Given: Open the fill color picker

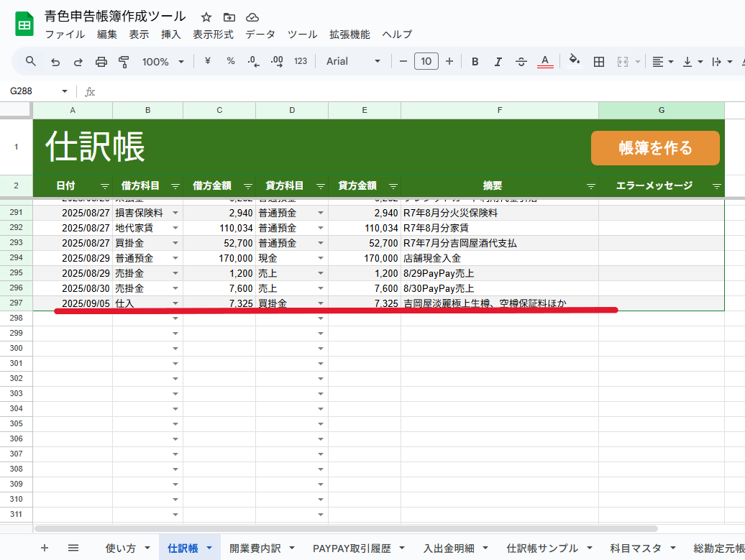Looking at the screenshot, I should pyautogui.click(x=574, y=62).
